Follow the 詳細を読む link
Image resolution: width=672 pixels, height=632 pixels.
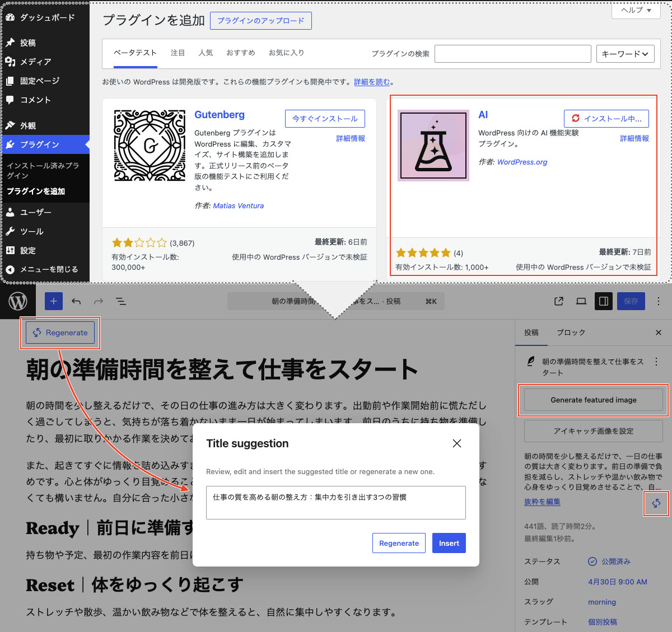click(x=372, y=82)
